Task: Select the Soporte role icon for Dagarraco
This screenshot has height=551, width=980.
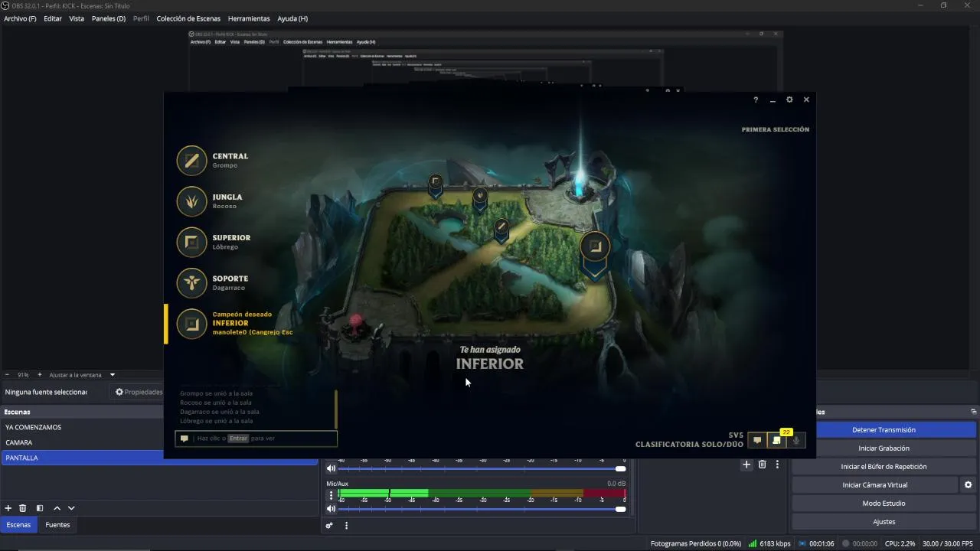Action: click(x=192, y=283)
